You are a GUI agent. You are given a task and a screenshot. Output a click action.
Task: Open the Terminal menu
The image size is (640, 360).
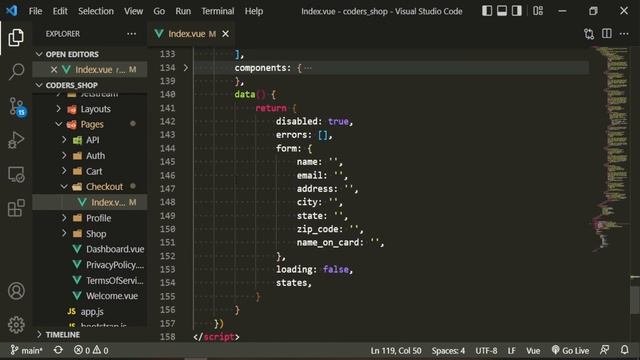pyautogui.click(x=218, y=11)
